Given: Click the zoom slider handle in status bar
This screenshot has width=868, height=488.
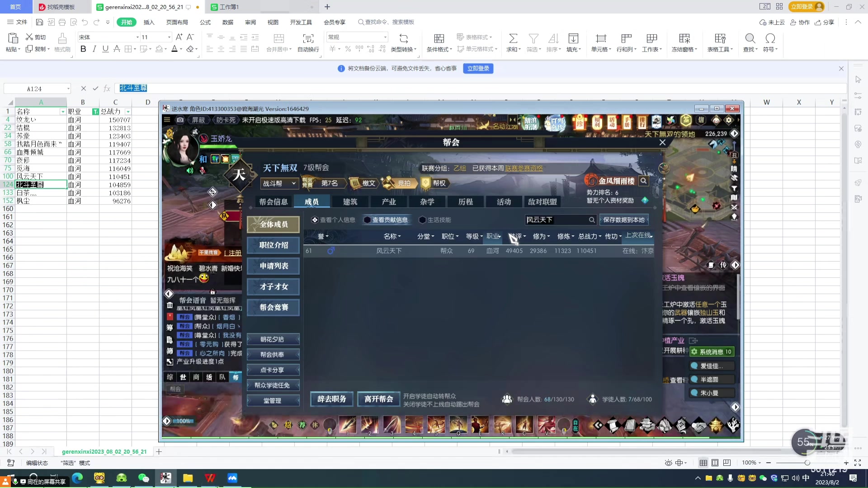Looking at the screenshot, I should [x=807, y=463].
